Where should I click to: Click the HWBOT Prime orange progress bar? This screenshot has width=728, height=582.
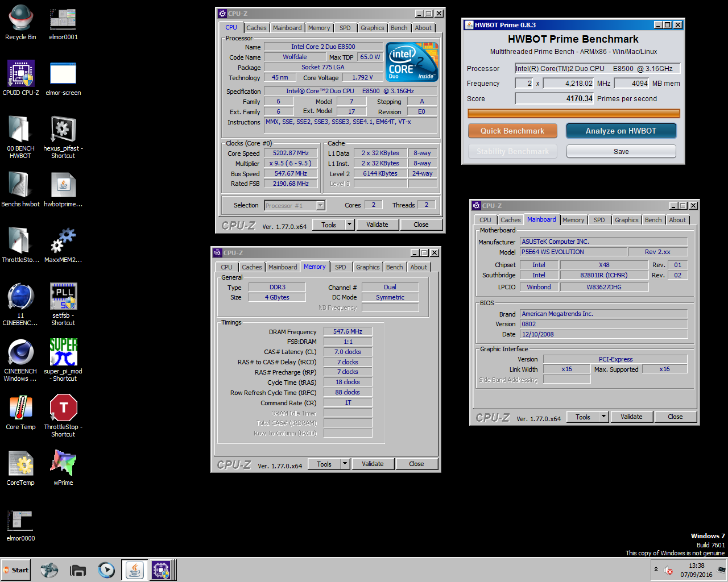tap(573, 113)
